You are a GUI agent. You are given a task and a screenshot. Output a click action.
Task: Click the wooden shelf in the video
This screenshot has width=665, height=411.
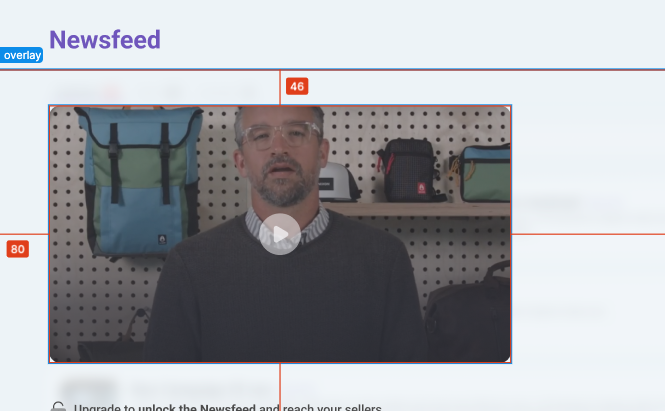click(x=418, y=209)
